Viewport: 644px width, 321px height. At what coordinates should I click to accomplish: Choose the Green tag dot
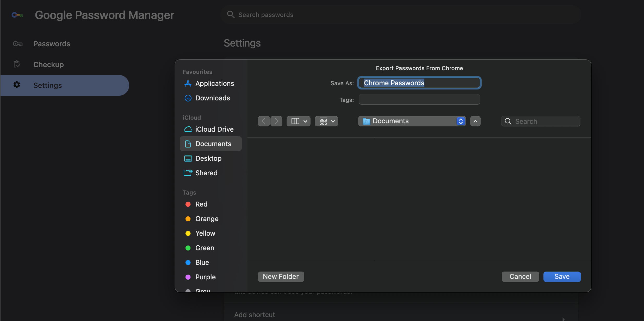[x=188, y=248]
